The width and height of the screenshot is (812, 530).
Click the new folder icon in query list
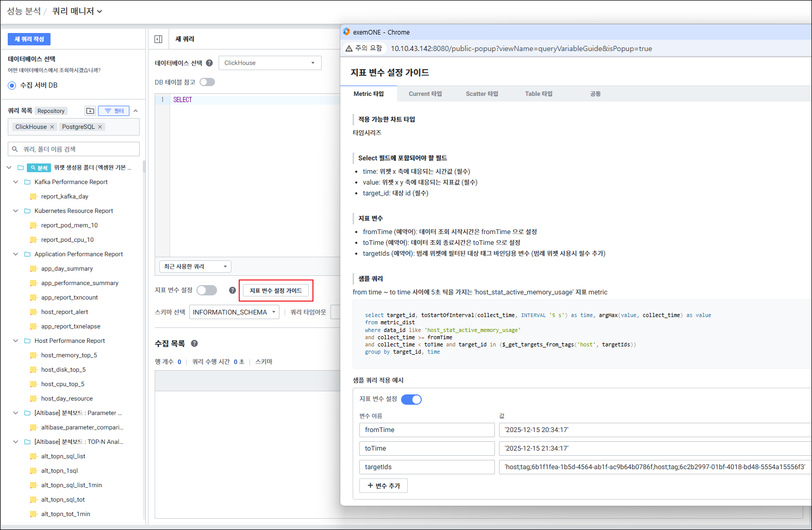coord(90,111)
